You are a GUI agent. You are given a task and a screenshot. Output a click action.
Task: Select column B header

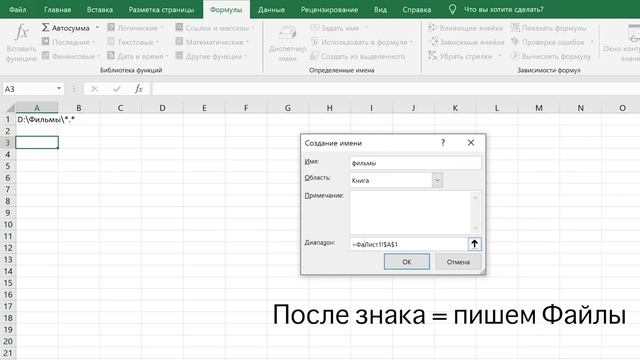(79, 108)
